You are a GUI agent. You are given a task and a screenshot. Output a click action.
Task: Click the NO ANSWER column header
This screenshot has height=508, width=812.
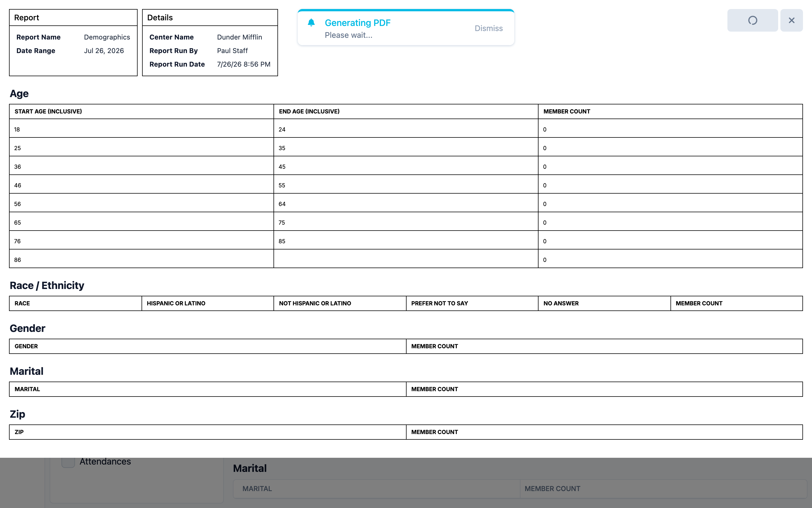(604, 303)
